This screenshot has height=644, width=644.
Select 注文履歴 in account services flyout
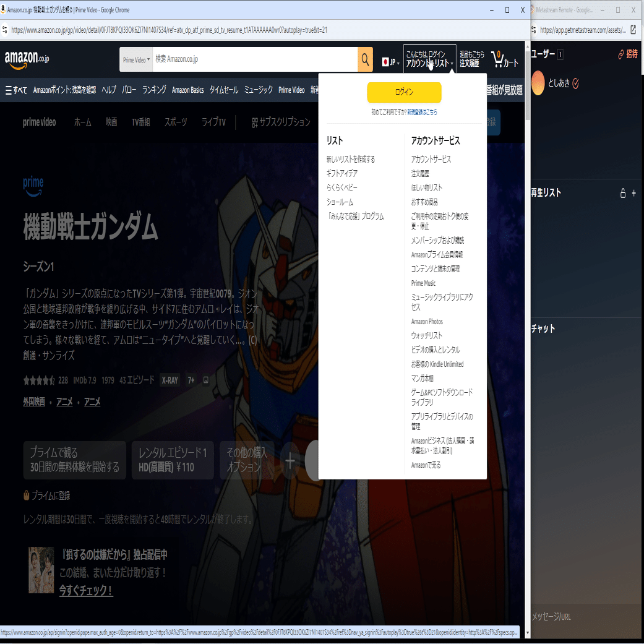pos(420,173)
